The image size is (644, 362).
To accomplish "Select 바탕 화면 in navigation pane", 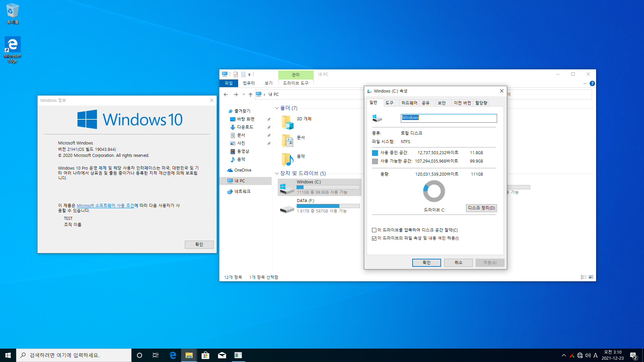I will click(246, 119).
